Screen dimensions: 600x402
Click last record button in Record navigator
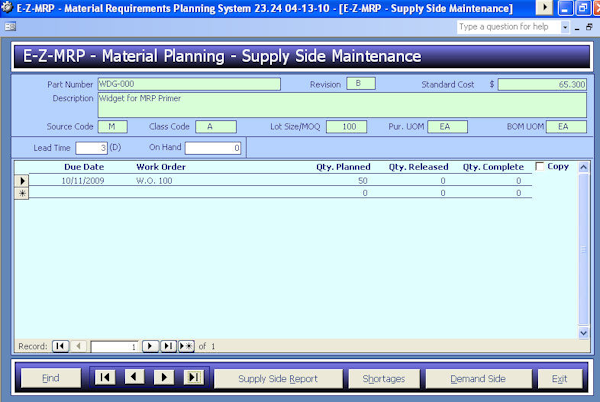pyautogui.click(x=168, y=346)
